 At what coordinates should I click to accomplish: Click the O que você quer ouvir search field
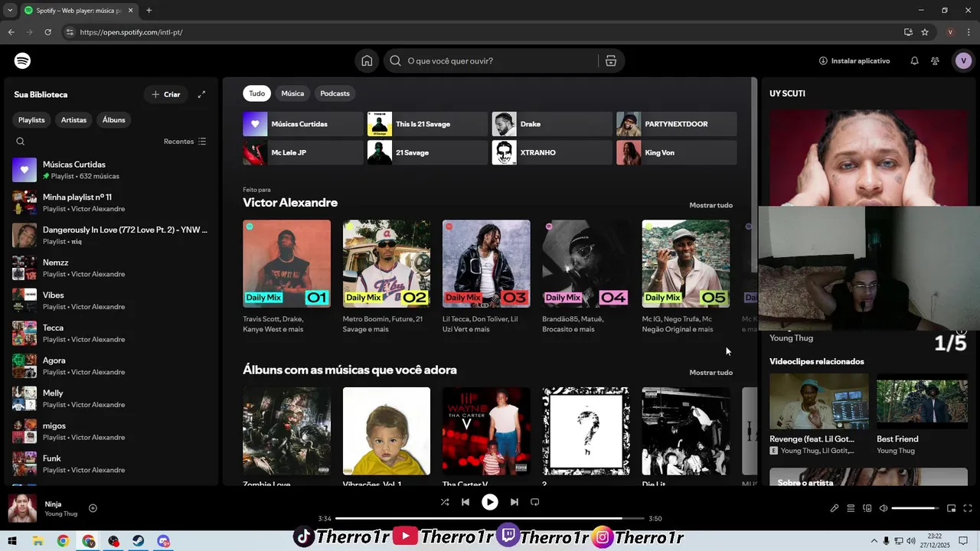[491, 60]
